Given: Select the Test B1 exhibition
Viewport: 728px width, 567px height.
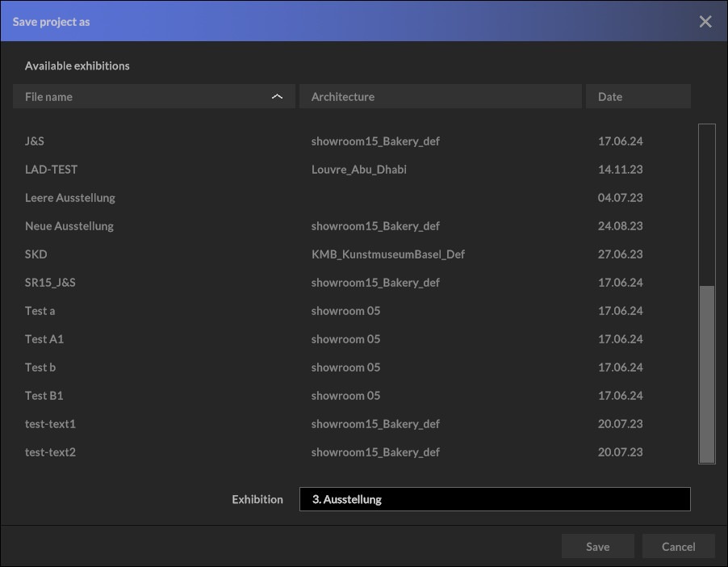Looking at the screenshot, I should coord(44,396).
